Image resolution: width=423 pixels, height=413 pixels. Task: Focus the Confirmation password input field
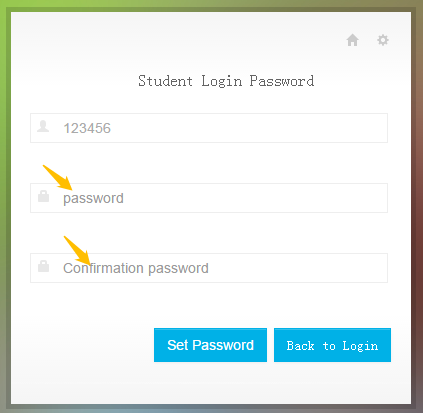point(209,268)
